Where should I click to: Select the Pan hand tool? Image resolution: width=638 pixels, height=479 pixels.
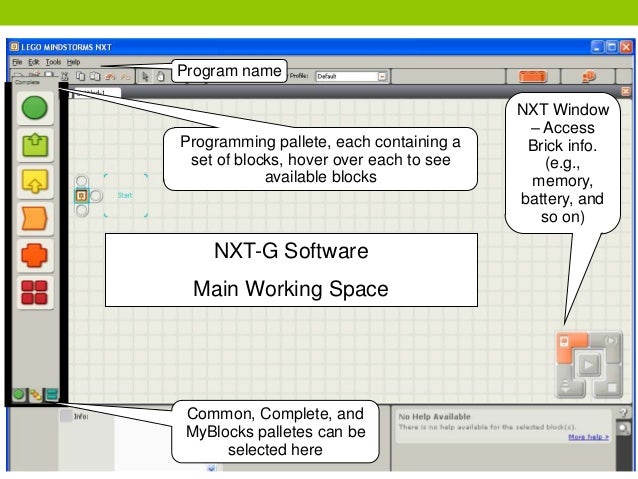pyautogui.click(x=161, y=76)
